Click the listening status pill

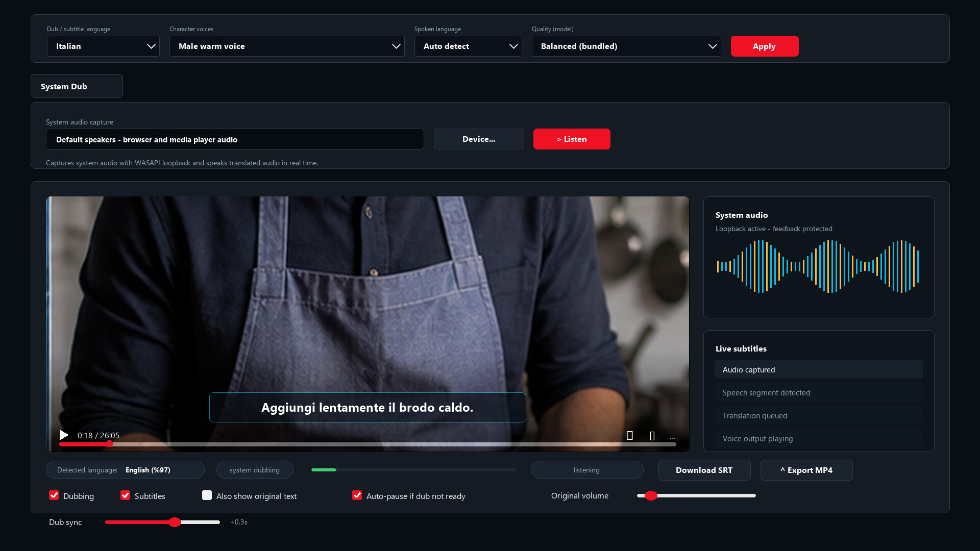(x=587, y=470)
